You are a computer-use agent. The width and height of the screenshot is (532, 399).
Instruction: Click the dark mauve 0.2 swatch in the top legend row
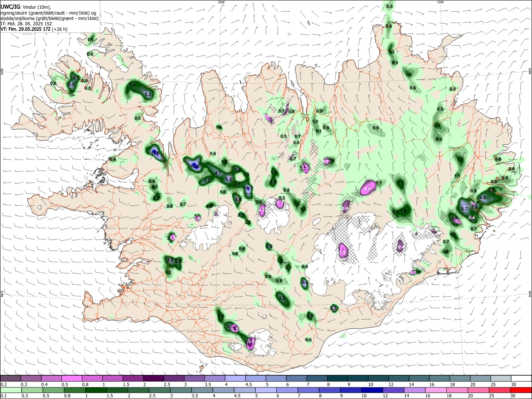[x=10, y=378]
